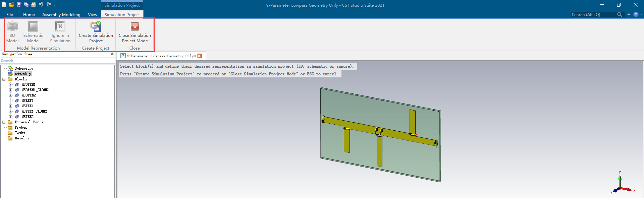Click the Schematic tree icon

click(10, 68)
